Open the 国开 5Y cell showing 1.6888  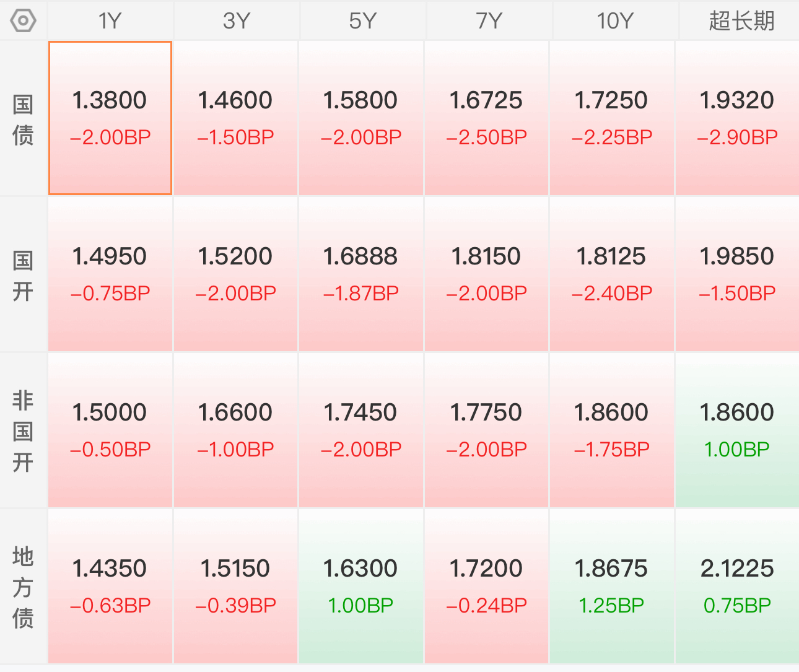click(x=361, y=274)
